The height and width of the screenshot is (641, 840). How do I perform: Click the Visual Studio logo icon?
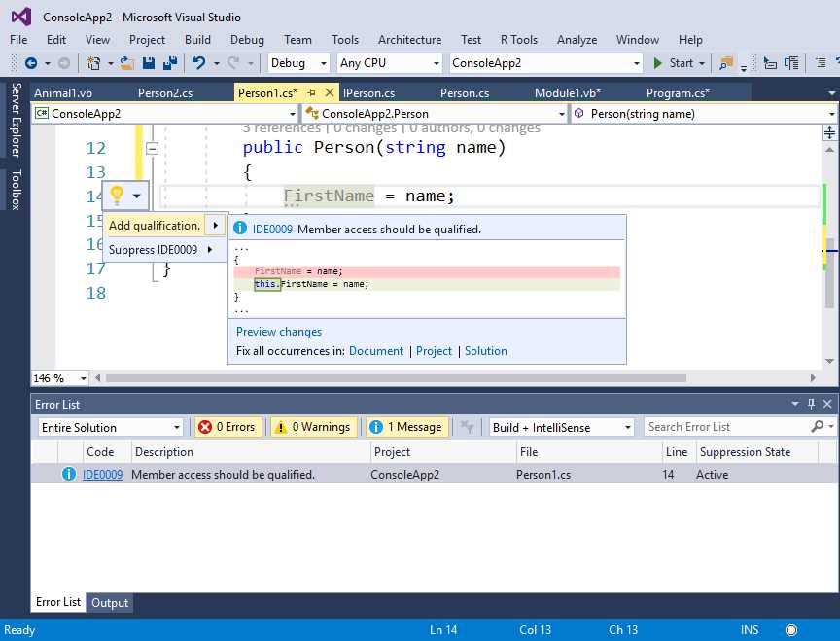21,17
